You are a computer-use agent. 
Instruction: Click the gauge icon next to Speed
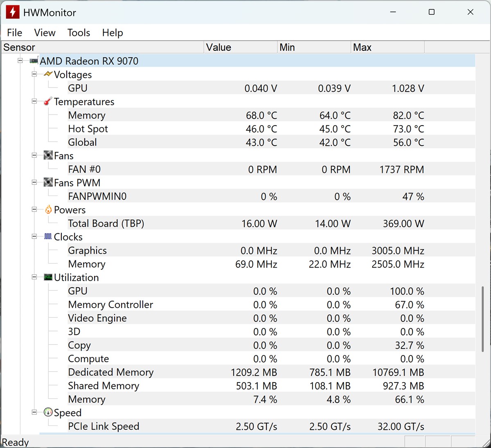click(48, 412)
